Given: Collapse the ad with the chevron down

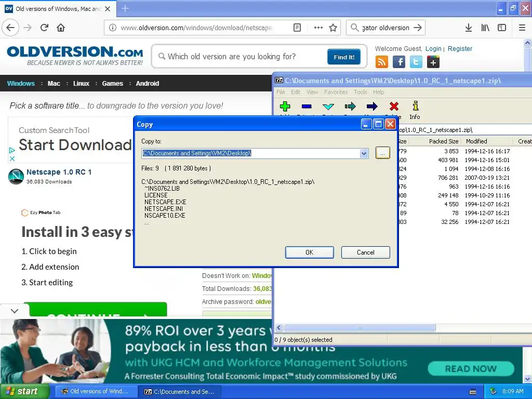Looking at the screenshot, I should click(14, 311).
